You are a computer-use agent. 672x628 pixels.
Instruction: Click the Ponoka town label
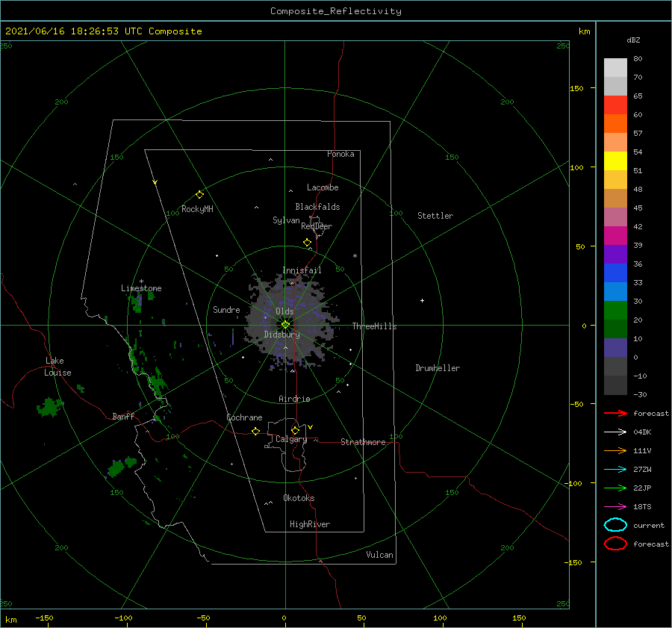[340, 154]
